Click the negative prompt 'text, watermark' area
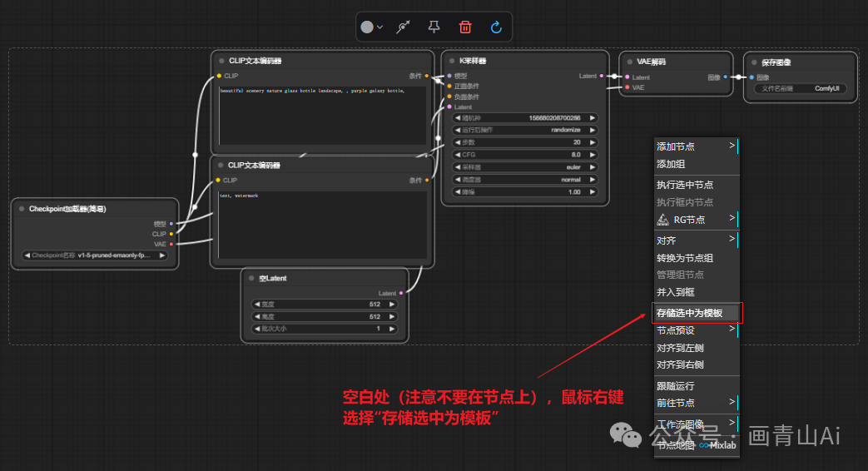 323,225
